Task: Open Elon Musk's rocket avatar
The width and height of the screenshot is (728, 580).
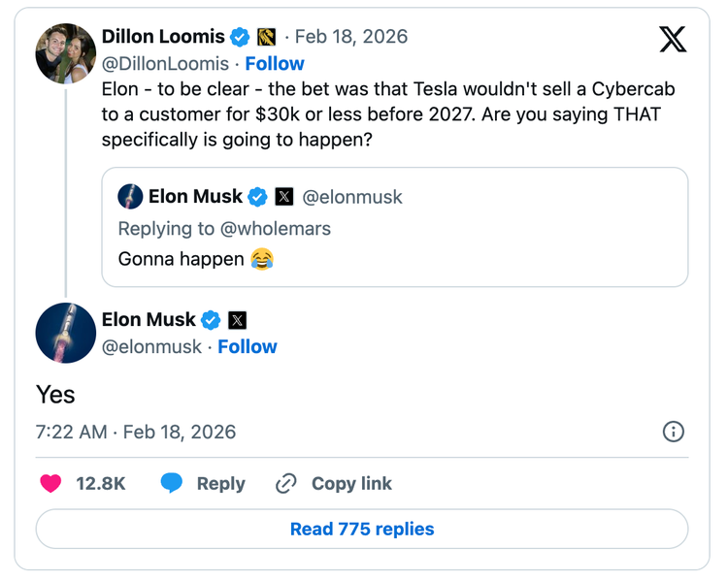Action: (x=65, y=333)
